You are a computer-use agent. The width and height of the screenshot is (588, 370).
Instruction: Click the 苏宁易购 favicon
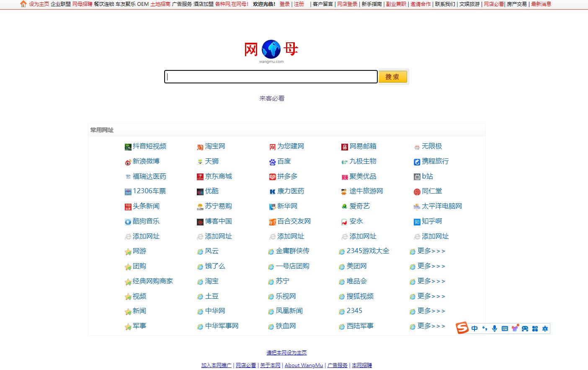[200, 207]
